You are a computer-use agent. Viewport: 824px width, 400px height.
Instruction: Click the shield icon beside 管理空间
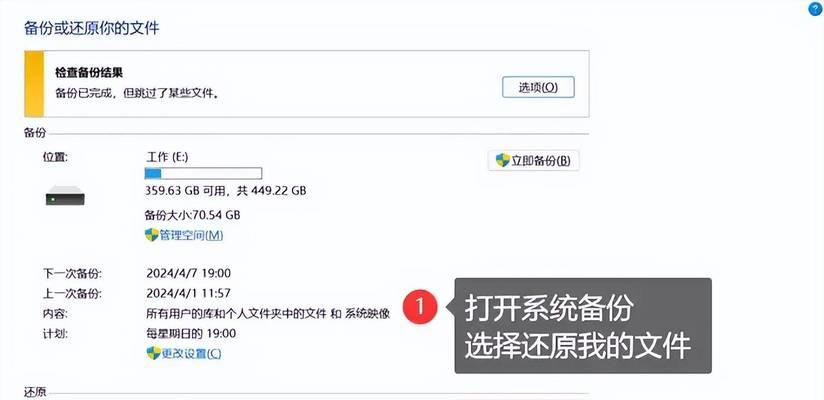(x=152, y=235)
